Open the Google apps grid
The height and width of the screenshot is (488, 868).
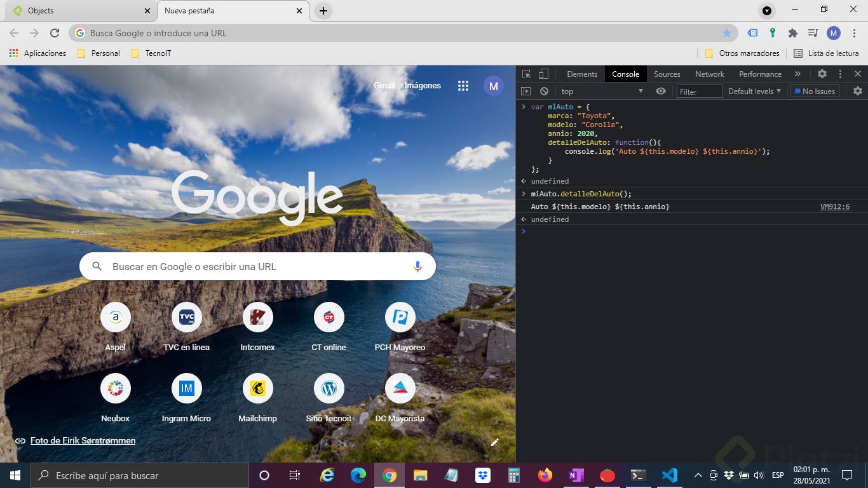click(463, 86)
